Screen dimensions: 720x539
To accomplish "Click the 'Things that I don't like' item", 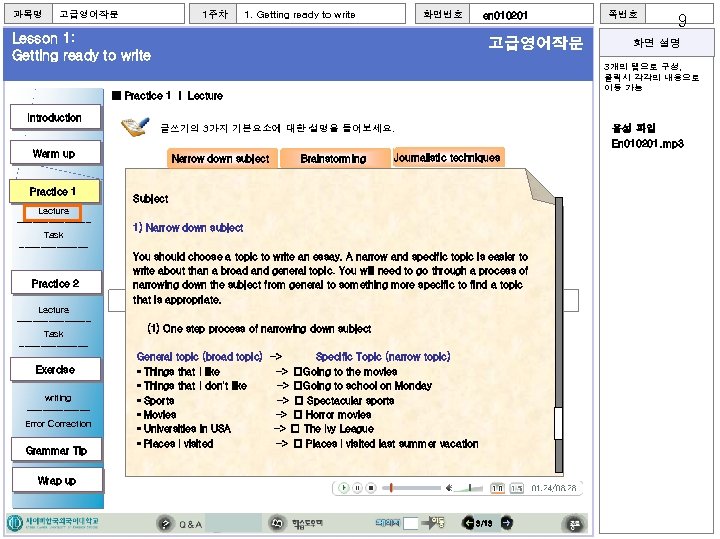I will [x=195, y=386].
